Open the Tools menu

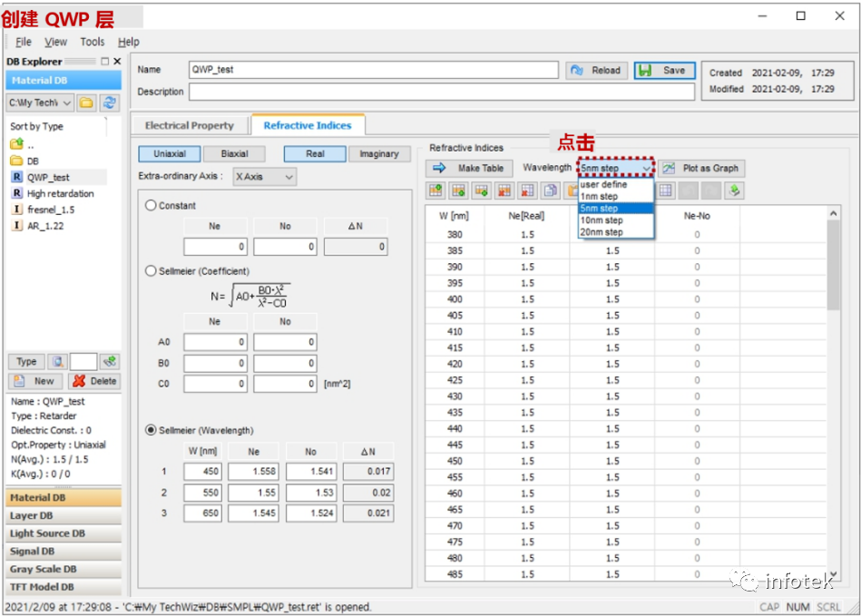tap(93, 42)
